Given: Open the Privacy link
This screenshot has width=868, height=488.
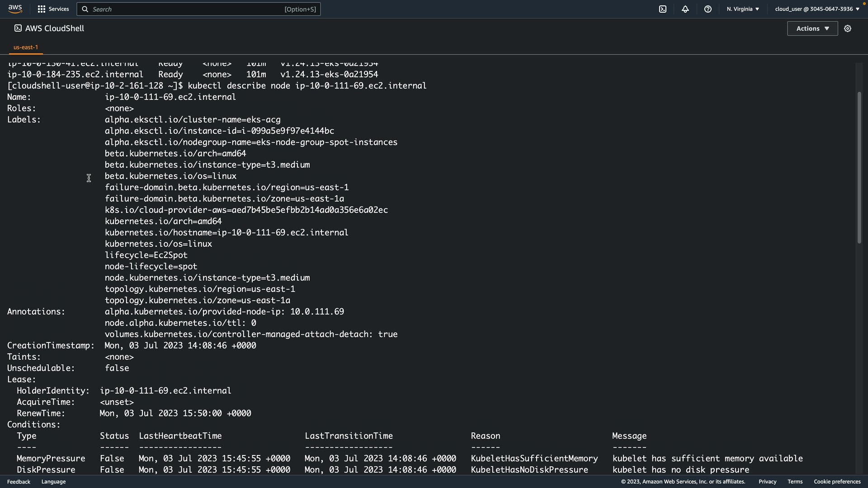Looking at the screenshot, I should [767, 482].
